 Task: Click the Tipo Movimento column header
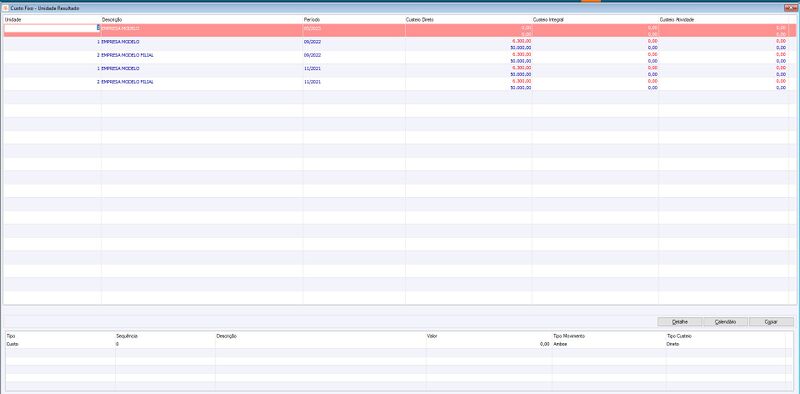pos(569,336)
